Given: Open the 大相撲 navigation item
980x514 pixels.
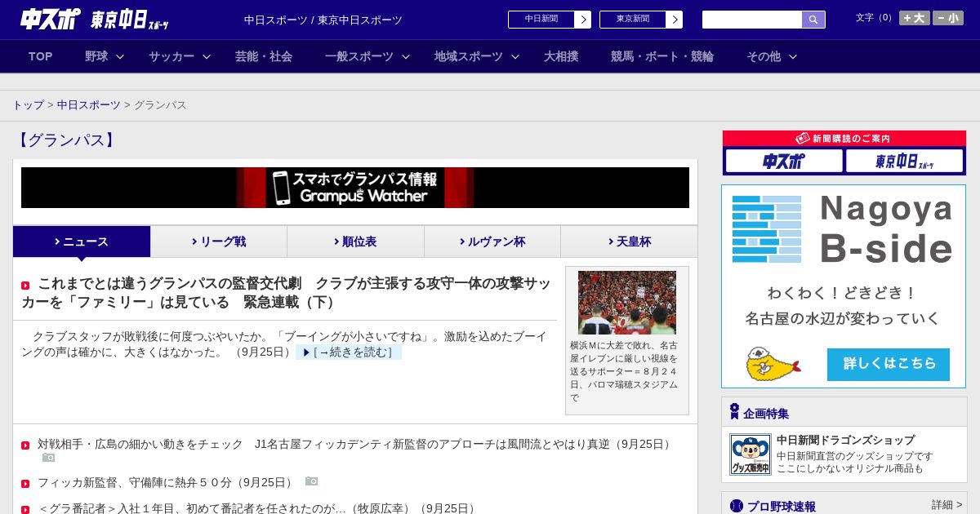Looking at the screenshot, I should (x=561, y=56).
